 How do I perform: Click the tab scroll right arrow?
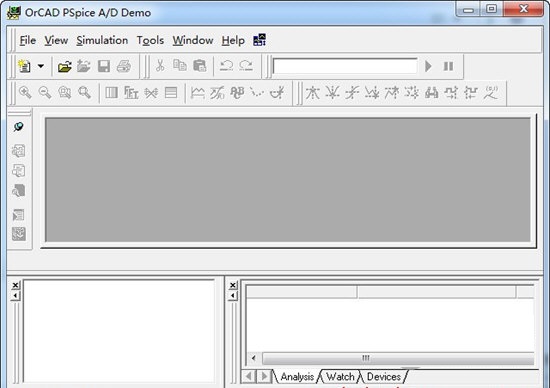pyautogui.click(x=264, y=376)
